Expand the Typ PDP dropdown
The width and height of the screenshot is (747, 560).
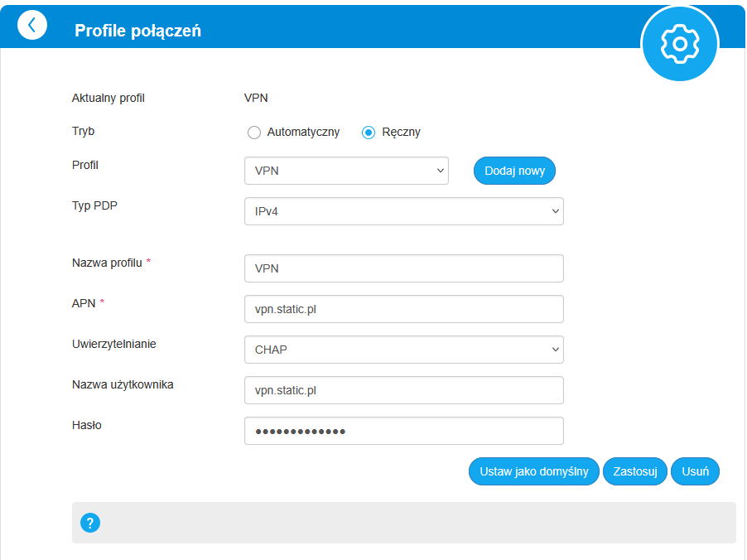coord(403,211)
